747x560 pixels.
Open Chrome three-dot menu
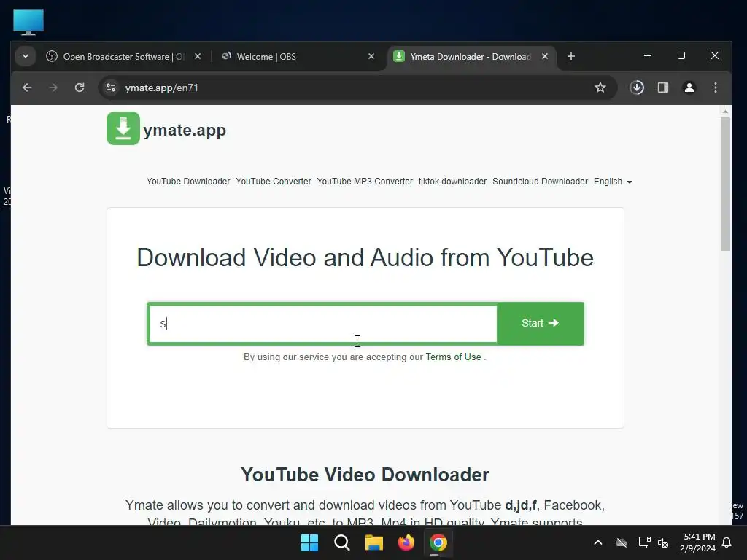click(716, 87)
